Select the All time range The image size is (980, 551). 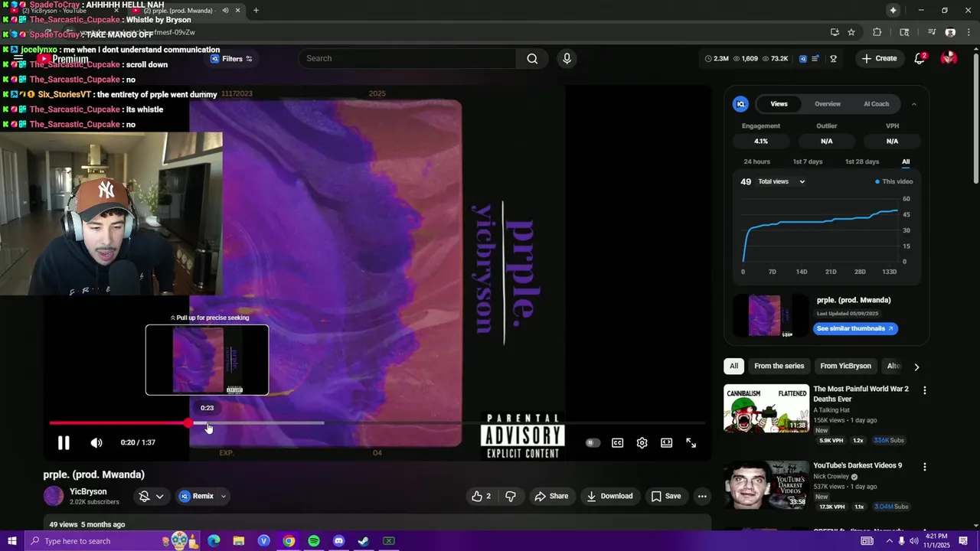click(x=906, y=161)
